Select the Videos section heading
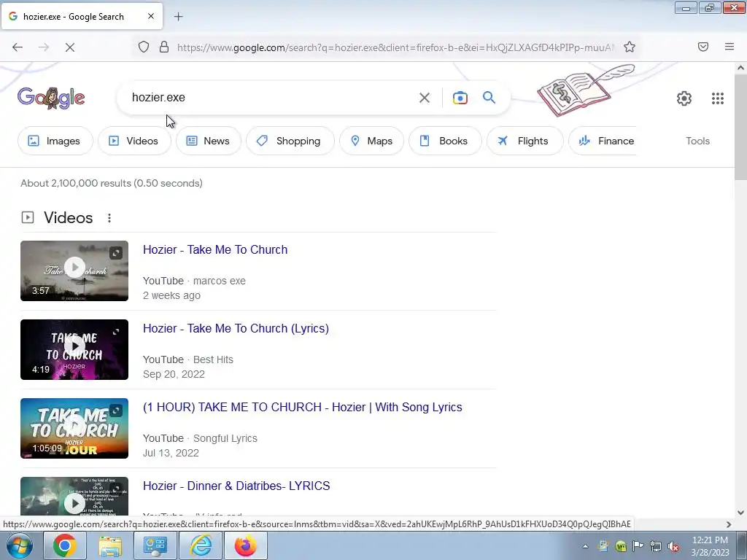Image resolution: width=747 pixels, height=560 pixels. pyautogui.click(x=68, y=217)
